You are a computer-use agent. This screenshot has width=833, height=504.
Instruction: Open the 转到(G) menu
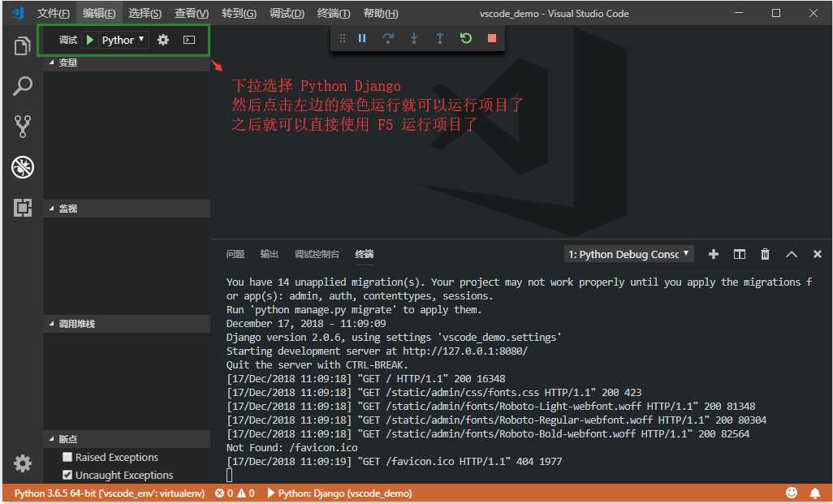(x=239, y=13)
